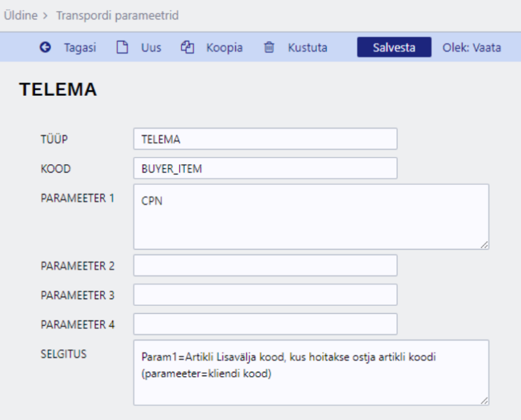521x420 pixels.
Task: Focus the KOOD field with BUYER_ITEM
Action: (x=265, y=168)
